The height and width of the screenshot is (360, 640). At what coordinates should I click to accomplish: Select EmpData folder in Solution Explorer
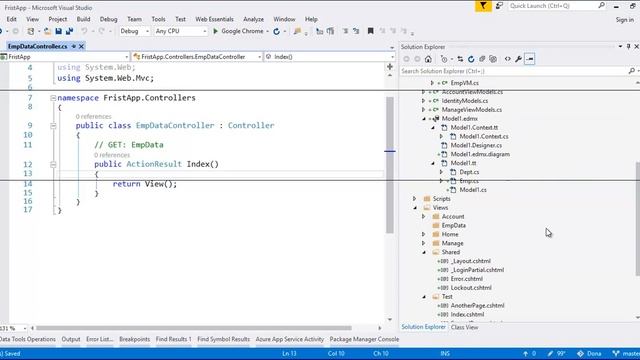(x=453, y=225)
